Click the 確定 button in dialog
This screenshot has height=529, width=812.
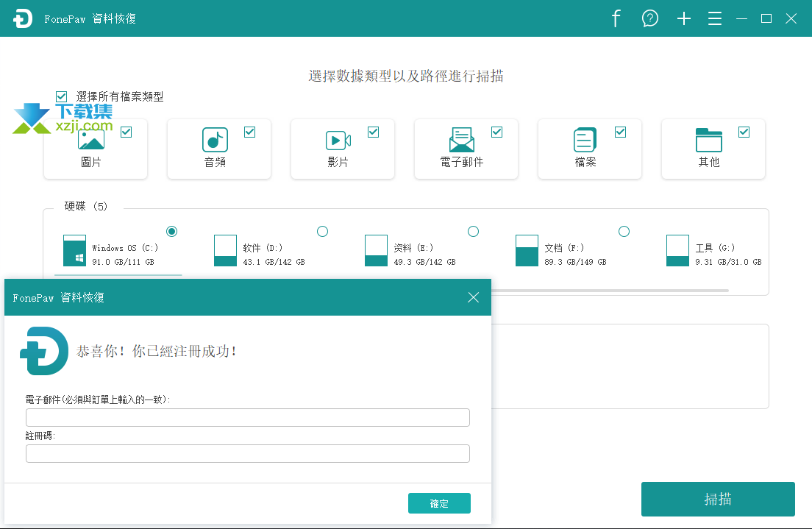(439, 503)
